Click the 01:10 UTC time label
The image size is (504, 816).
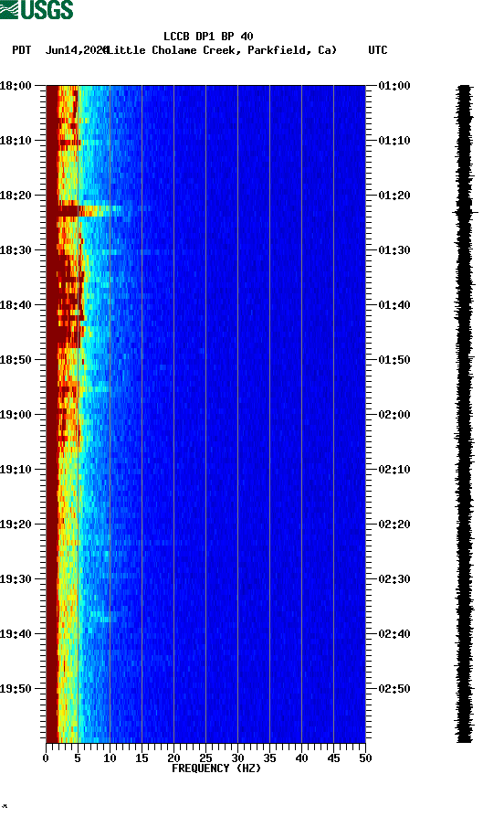coord(394,141)
